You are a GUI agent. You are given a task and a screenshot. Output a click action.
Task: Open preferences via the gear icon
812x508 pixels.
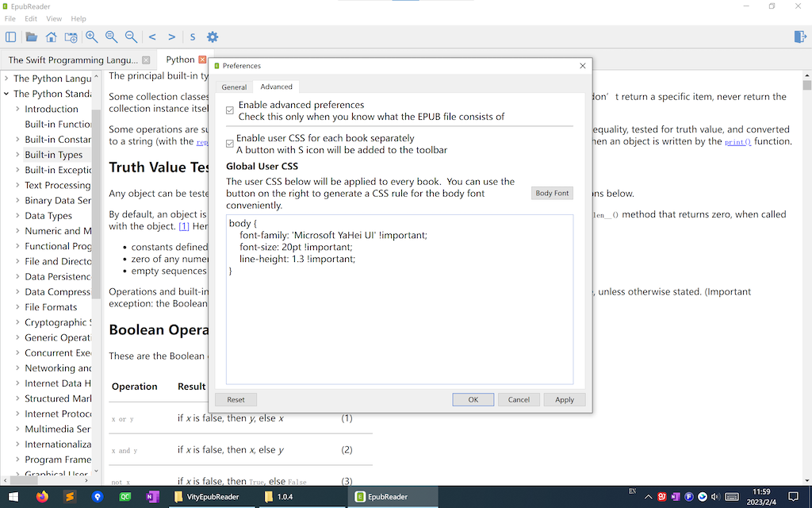(212, 37)
